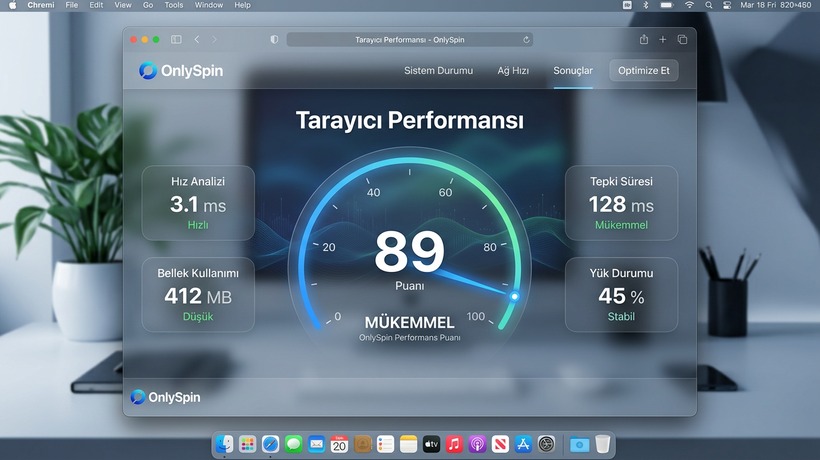Show tab overview icon
The height and width of the screenshot is (460, 820).
[682, 39]
